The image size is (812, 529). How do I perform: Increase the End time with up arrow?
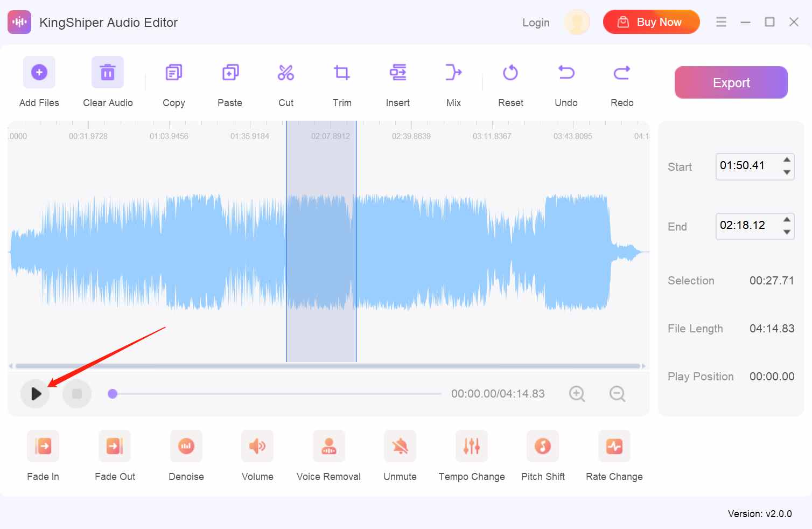787,220
